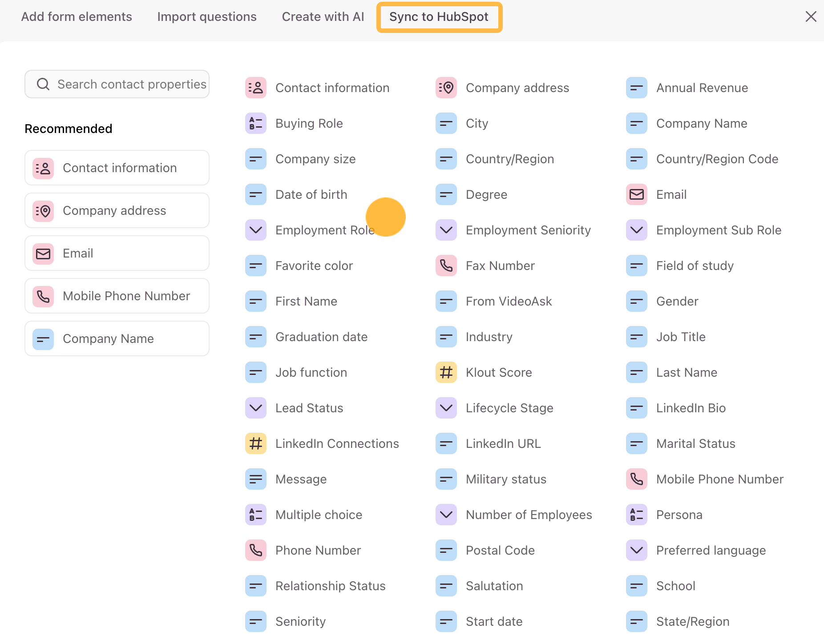Select the Sync to HubSpot tab
824x644 pixels.
pyautogui.click(x=439, y=17)
